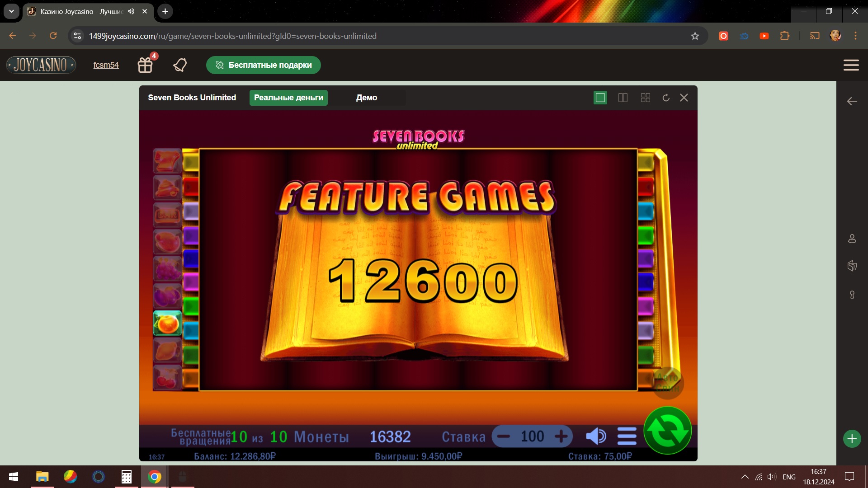Expand the browser tab search dropdown
This screenshot has width=868, height=488.
point(11,11)
